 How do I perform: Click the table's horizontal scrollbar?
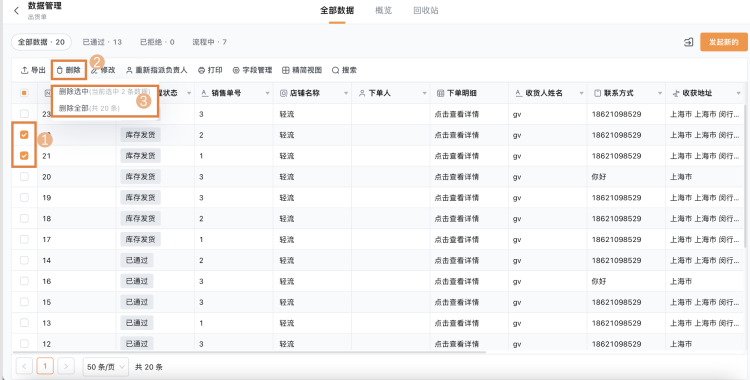249,352
